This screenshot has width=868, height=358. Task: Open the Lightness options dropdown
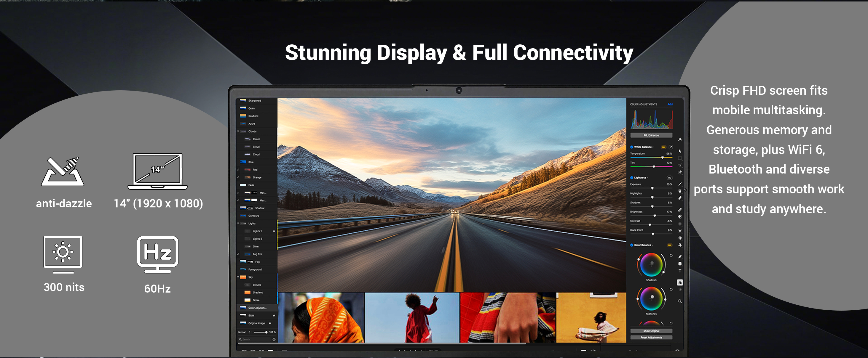pos(647,178)
